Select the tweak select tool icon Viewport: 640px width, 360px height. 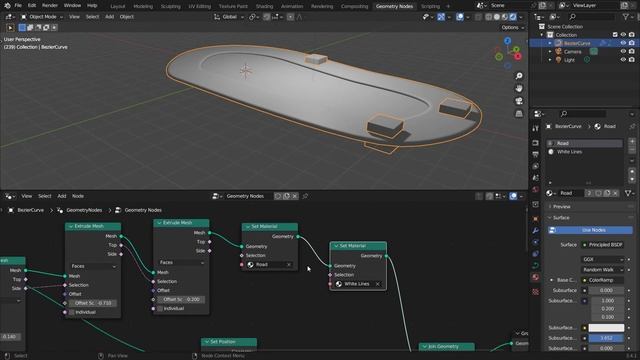tap(10, 28)
